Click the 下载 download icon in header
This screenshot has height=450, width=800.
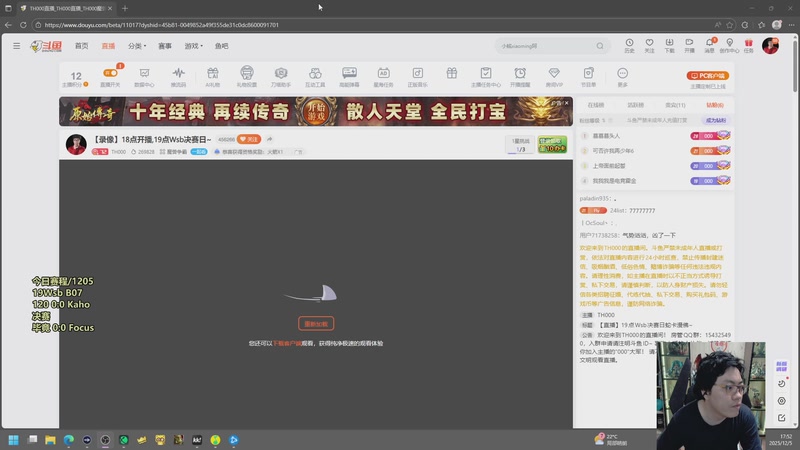pos(669,45)
